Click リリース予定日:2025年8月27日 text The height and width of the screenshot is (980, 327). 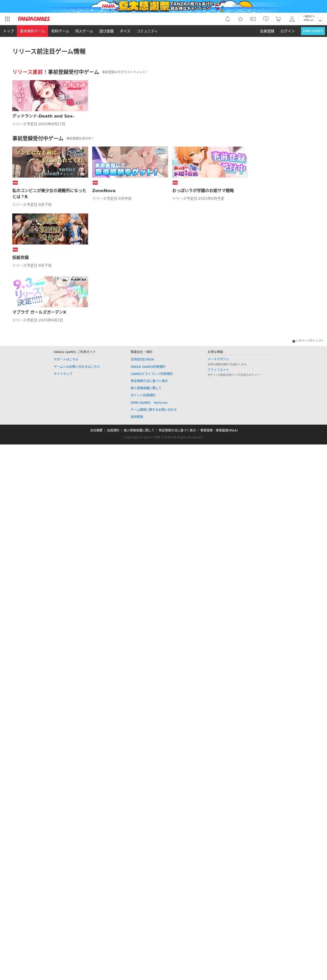[x=39, y=124]
